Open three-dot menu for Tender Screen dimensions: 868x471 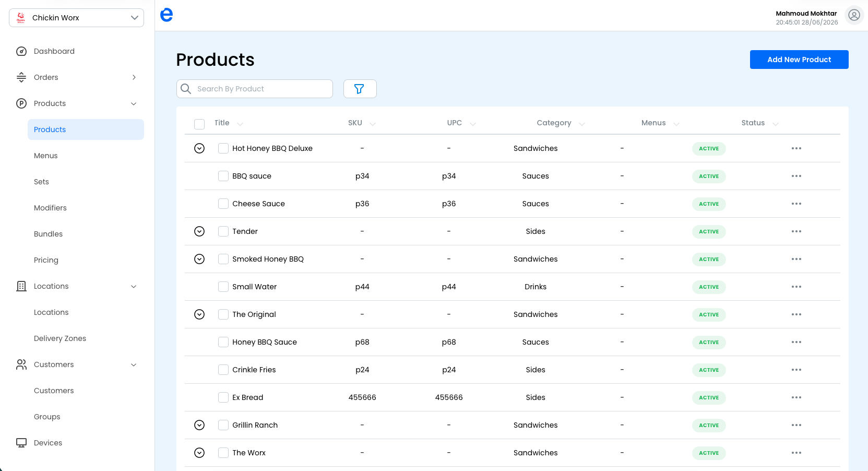pyautogui.click(x=796, y=231)
